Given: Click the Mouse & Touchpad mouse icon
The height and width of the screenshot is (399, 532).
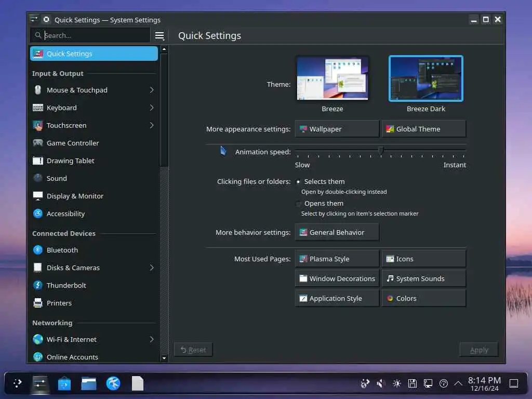Looking at the screenshot, I should [38, 90].
